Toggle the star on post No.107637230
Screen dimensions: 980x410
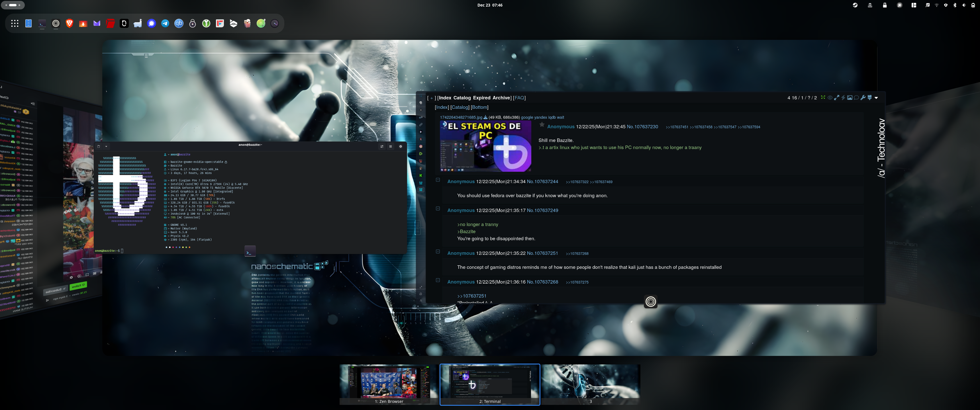(542, 125)
